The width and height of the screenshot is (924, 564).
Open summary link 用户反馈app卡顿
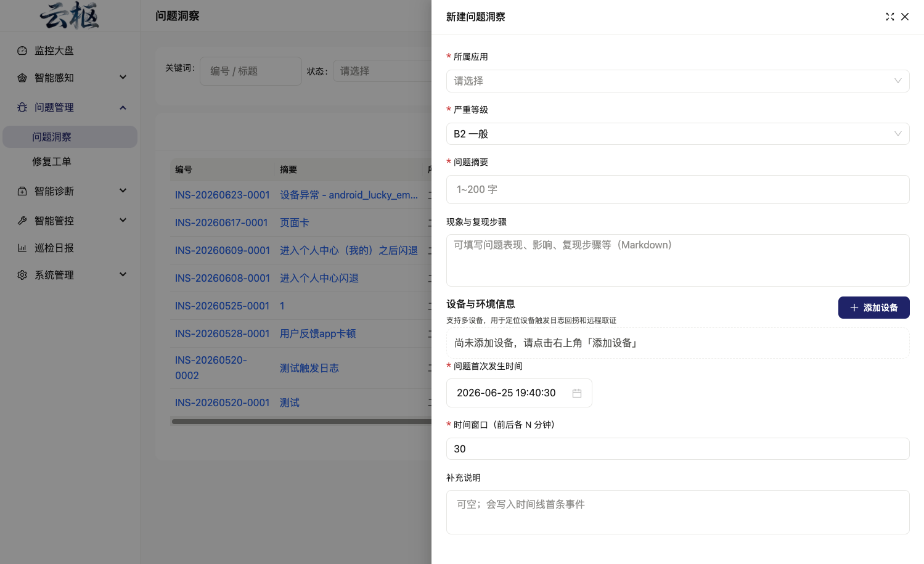pos(318,333)
